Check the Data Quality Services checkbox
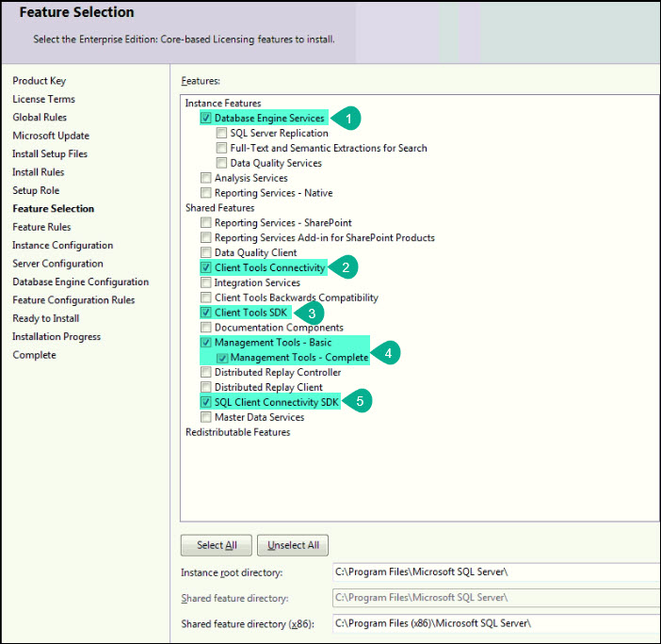Screen dimensions: 661x644 point(221,163)
